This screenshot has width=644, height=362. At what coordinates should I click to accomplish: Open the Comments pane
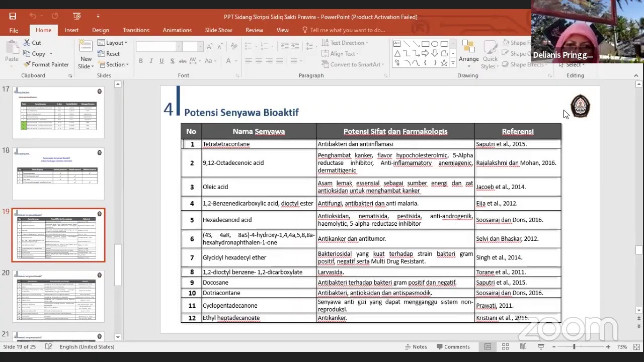(453, 347)
